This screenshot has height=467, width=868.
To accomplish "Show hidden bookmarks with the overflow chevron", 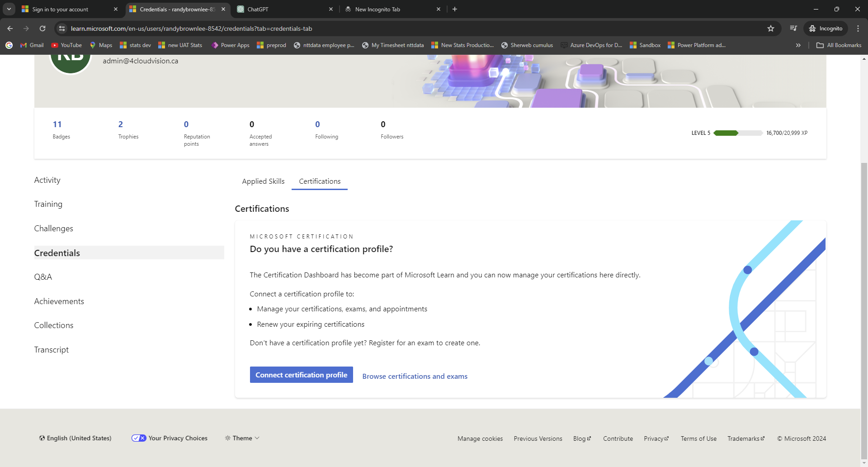I will pyautogui.click(x=798, y=45).
